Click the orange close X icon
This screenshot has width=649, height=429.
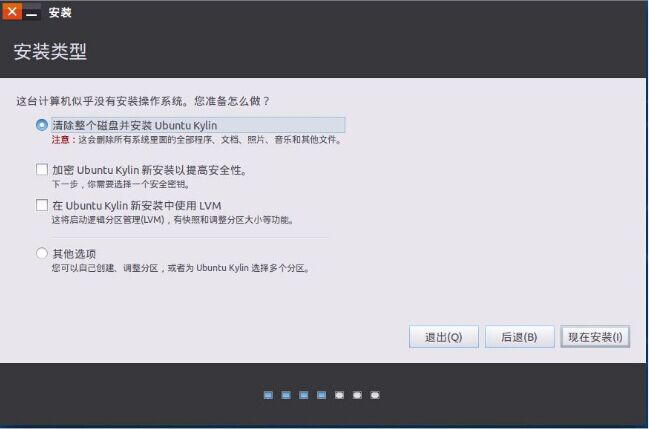[11, 12]
